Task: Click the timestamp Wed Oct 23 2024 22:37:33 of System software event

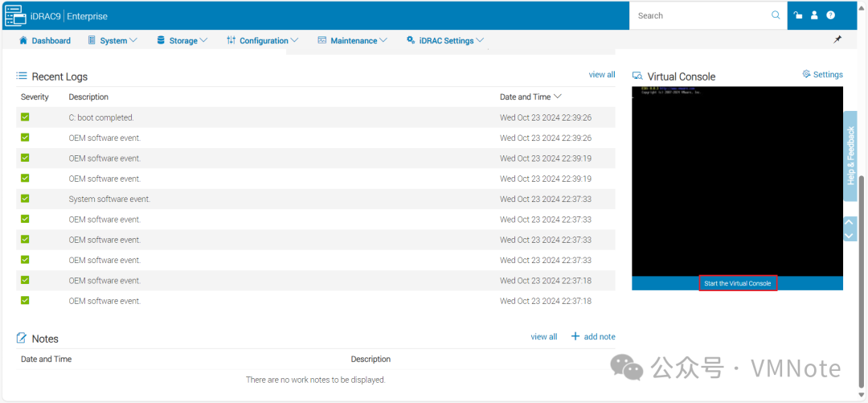Action: pyautogui.click(x=545, y=199)
